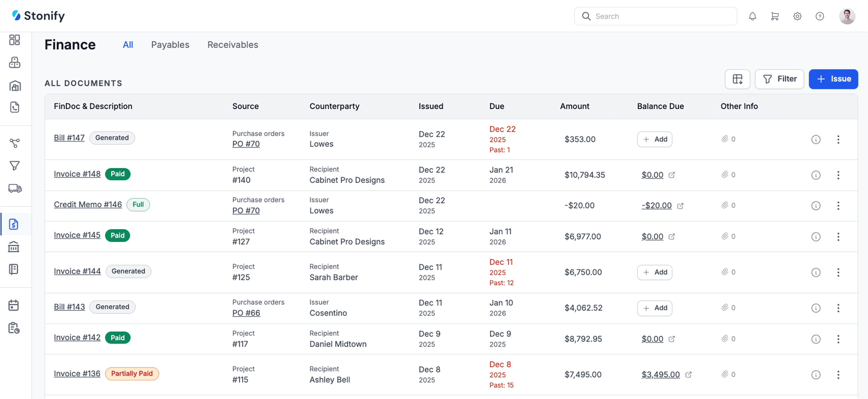The height and width of the screenshot is (399, 868).
Task: Click the Search input field
Action: tap(660, 16)
